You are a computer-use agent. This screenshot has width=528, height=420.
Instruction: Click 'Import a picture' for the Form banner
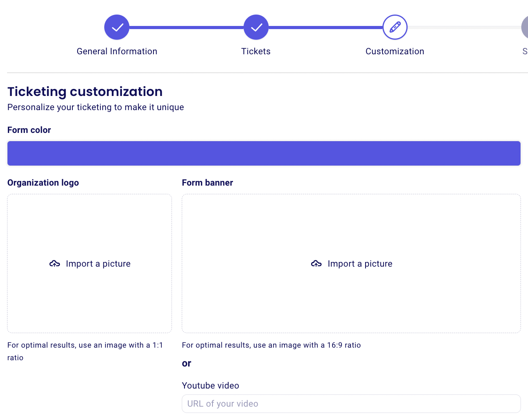[360, 263]
